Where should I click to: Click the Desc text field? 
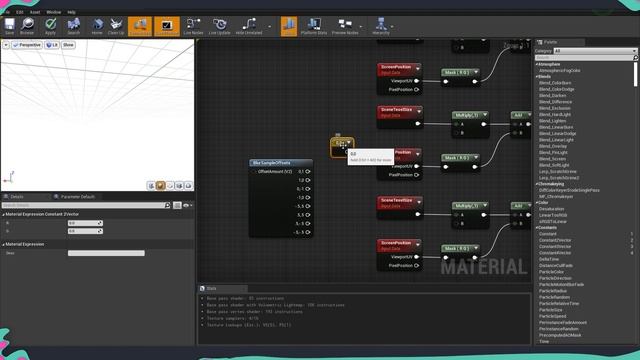pos(106,253)
